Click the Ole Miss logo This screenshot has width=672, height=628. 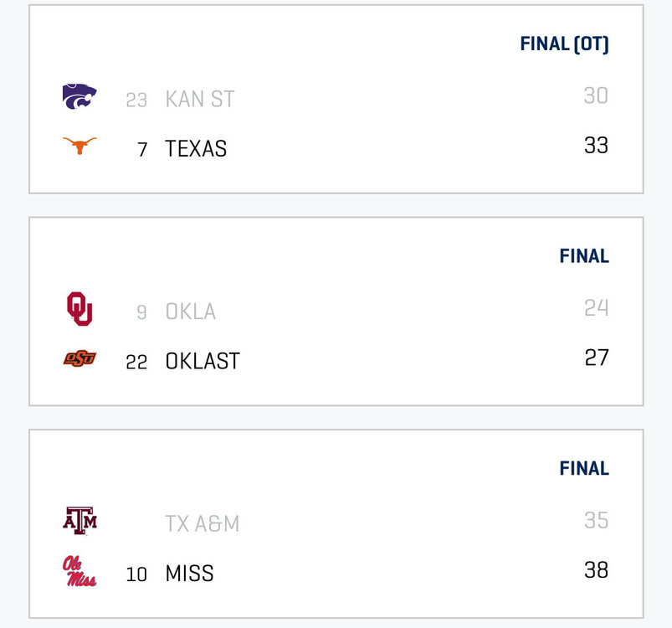coord(80,571)
